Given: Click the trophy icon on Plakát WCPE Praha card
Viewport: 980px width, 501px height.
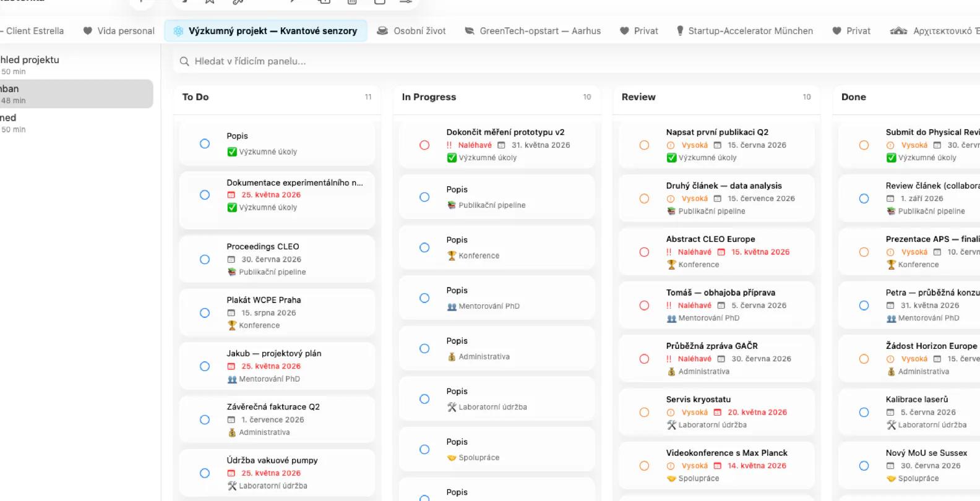Looking at the screenshot, I should click(x=232, y=325).
